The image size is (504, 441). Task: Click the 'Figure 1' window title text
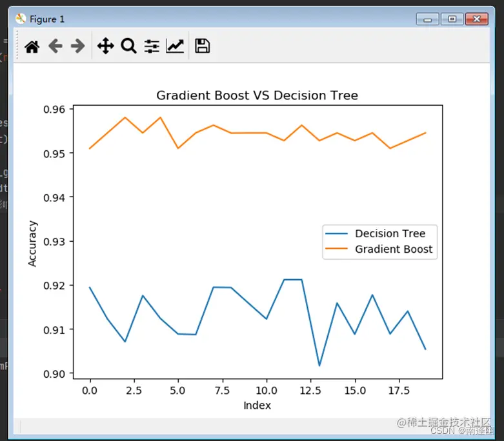click(47, 19)
